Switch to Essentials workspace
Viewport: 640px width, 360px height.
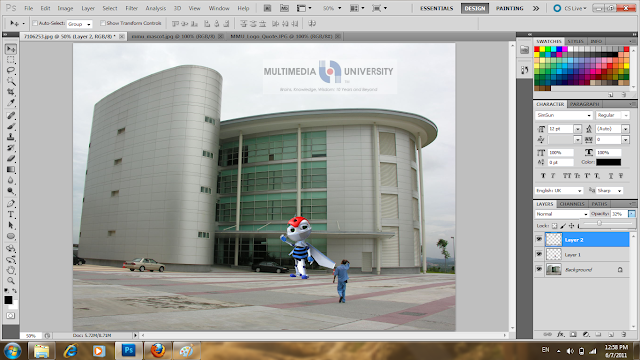coord(437,8)
